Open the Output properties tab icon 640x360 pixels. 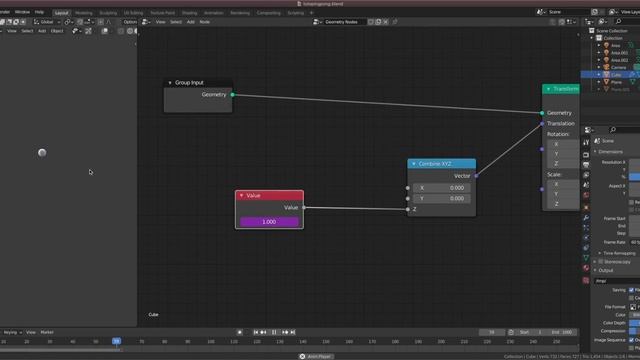pyautogui.click(x=586, y=165)
